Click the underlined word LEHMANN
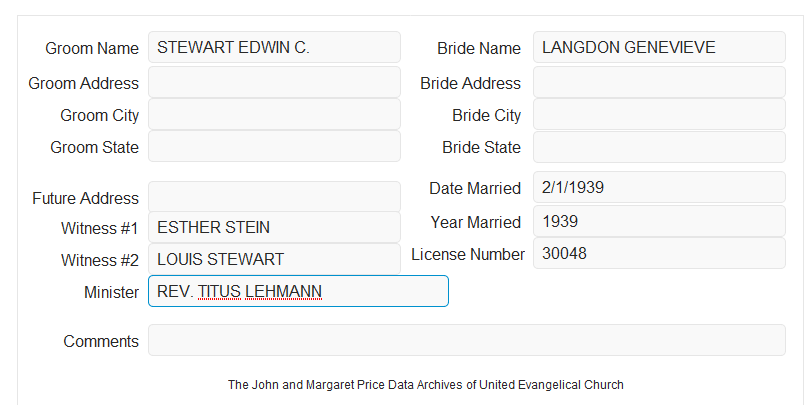The image size is (805, 405). [x=283, y=292]
